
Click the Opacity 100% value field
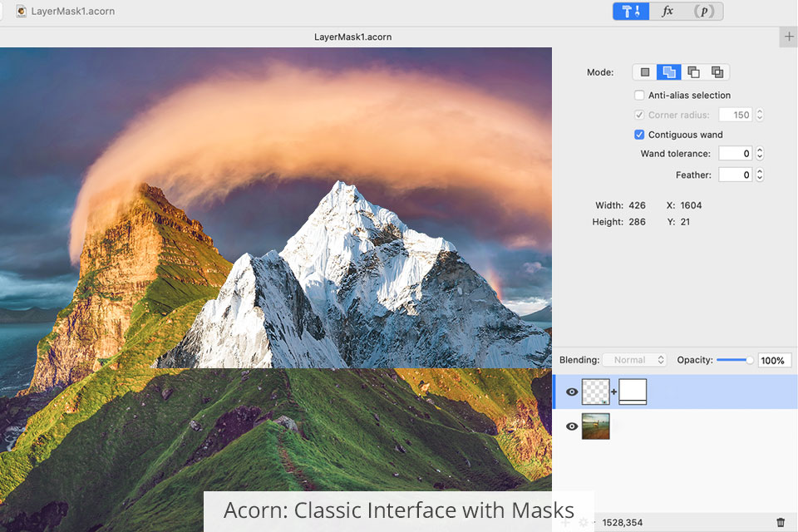click(774, 361)
